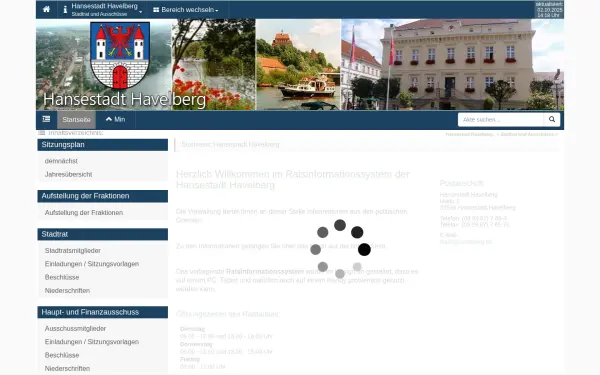Screen dimensions: 600x375
Task: Toggle sidebar menu list icon
Action: (x=46, y=119)
